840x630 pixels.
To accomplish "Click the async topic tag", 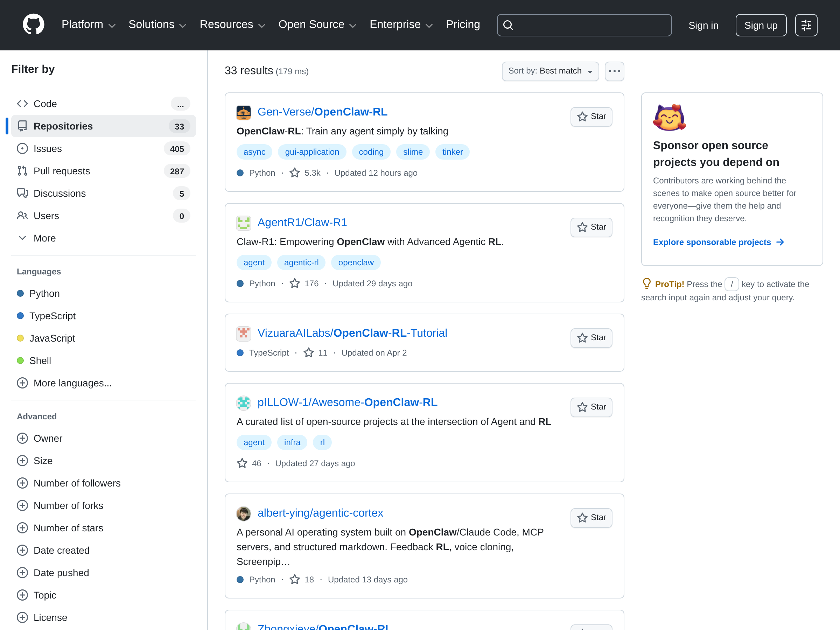I will pos(254,152).
